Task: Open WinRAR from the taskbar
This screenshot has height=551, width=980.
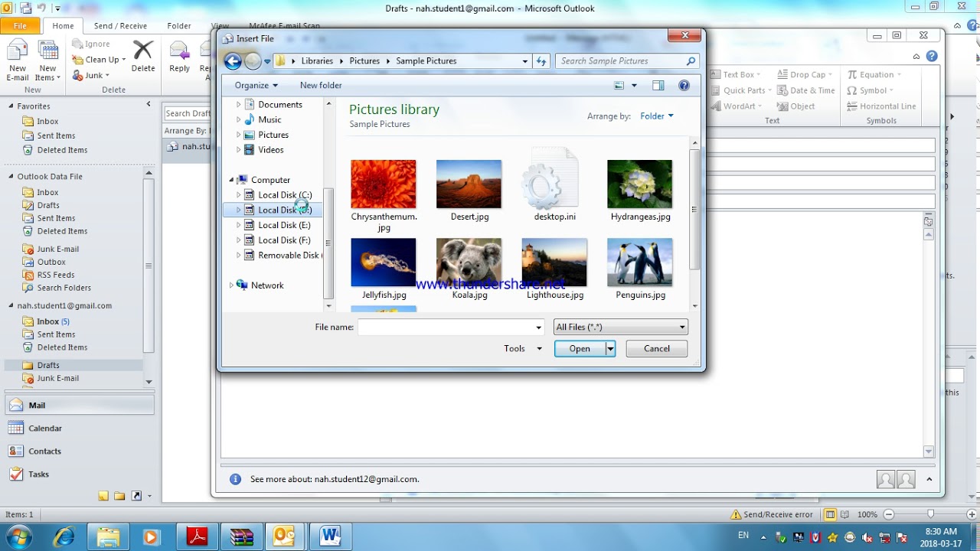Action: pos(241,536)
